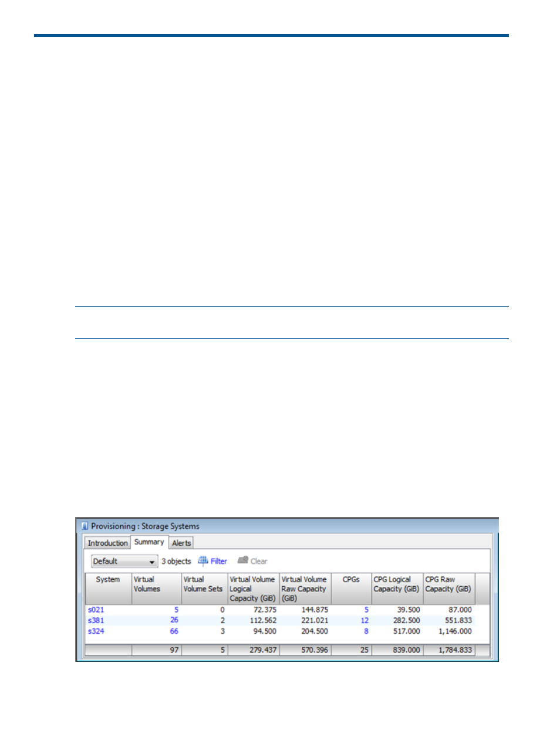
Task: Sort by Virtual Volume Logical Capacity header
Action: 253,589
